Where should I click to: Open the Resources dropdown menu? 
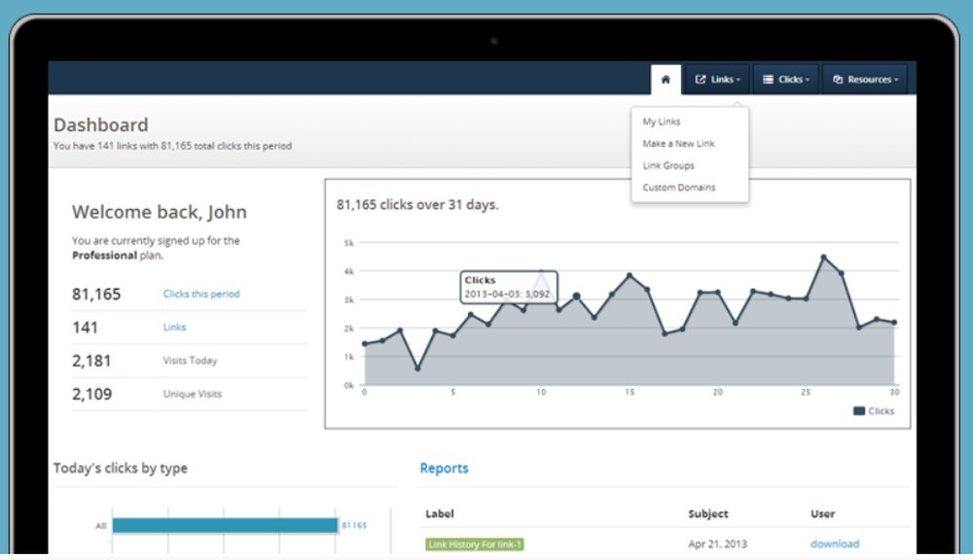click(x=865, y=80)
